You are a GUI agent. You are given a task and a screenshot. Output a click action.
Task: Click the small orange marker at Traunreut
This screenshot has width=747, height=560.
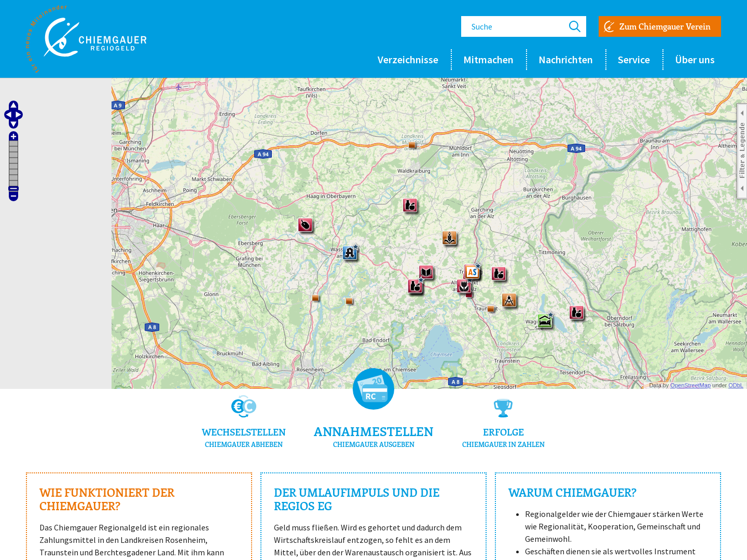tap(491, 309)
